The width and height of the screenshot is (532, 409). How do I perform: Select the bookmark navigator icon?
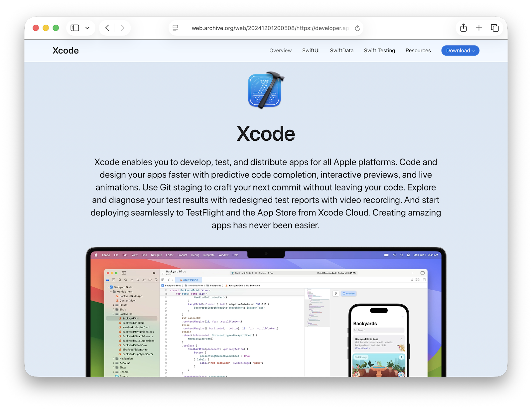pyautogui.click(x=120, y=280)
